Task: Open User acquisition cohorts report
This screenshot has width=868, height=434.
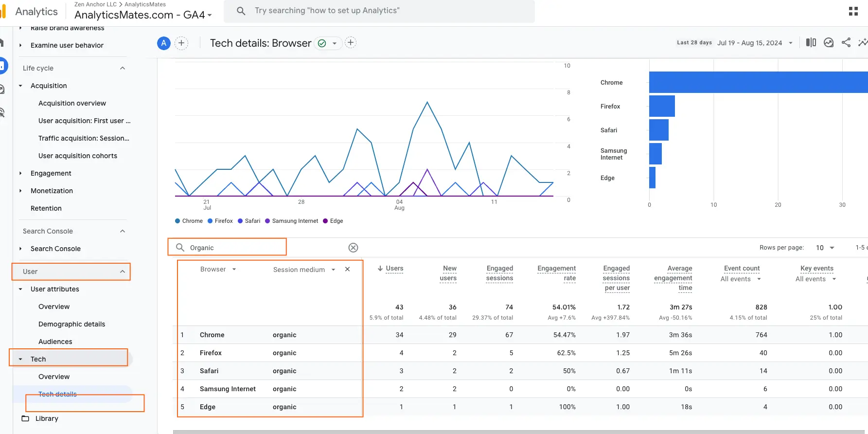Action: tap(78, 156)
